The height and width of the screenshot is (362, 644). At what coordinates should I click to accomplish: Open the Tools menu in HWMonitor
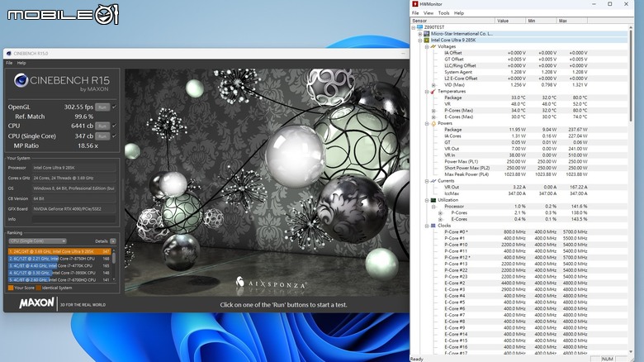[x=443, y=13]
